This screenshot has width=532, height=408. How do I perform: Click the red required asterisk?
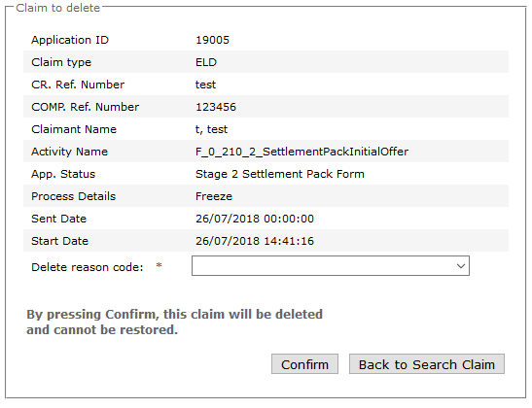(x=159, y=265)
